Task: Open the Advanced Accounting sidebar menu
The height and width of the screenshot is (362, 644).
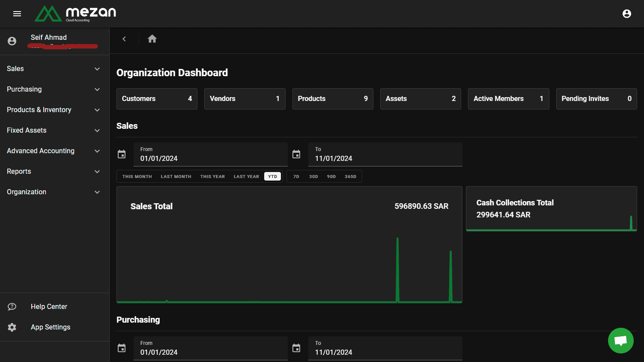Action: tap(54, 151)
